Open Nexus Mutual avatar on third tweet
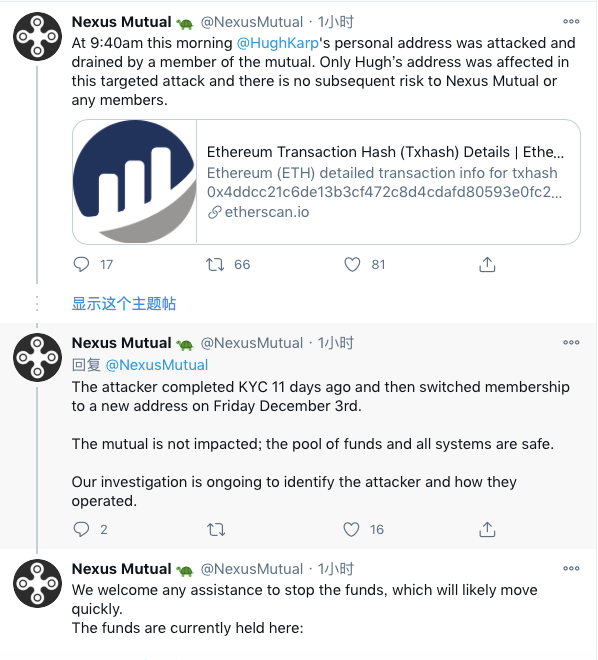 (37, 583)
